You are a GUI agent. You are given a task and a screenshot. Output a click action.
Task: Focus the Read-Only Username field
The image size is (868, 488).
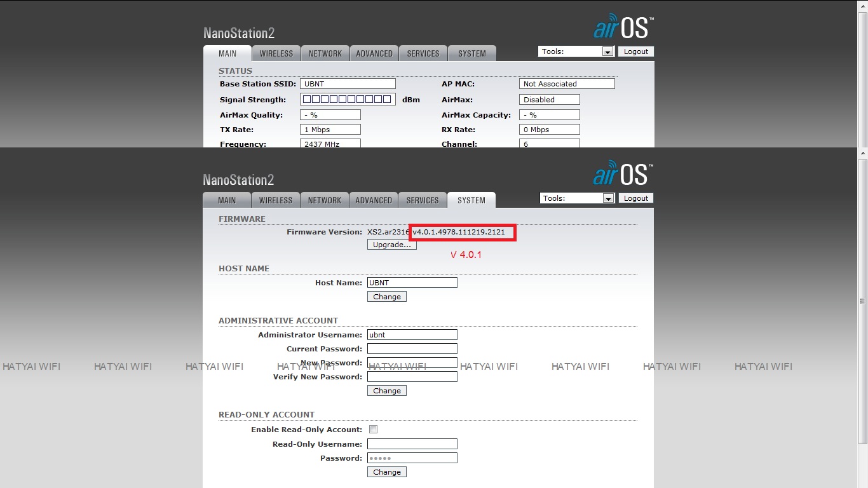(412, 444)
